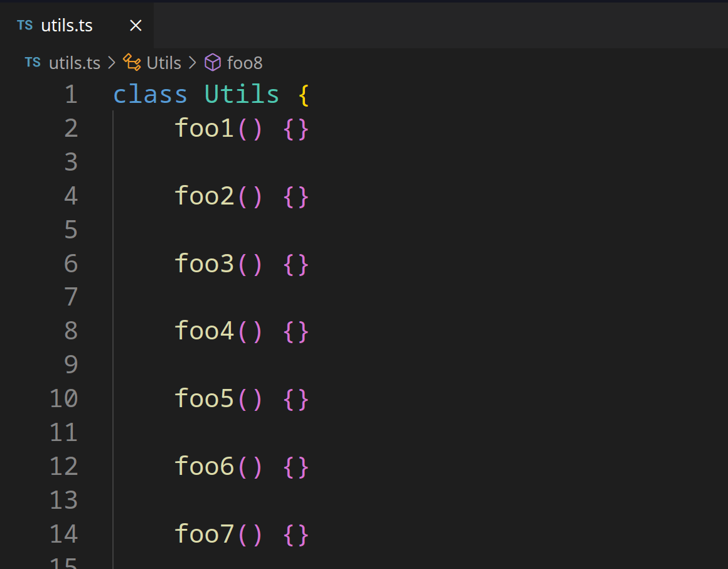Open the Utils class breadcrumb dropdown
The width and height of the screenshot is (728, 569).
point(164,63)
